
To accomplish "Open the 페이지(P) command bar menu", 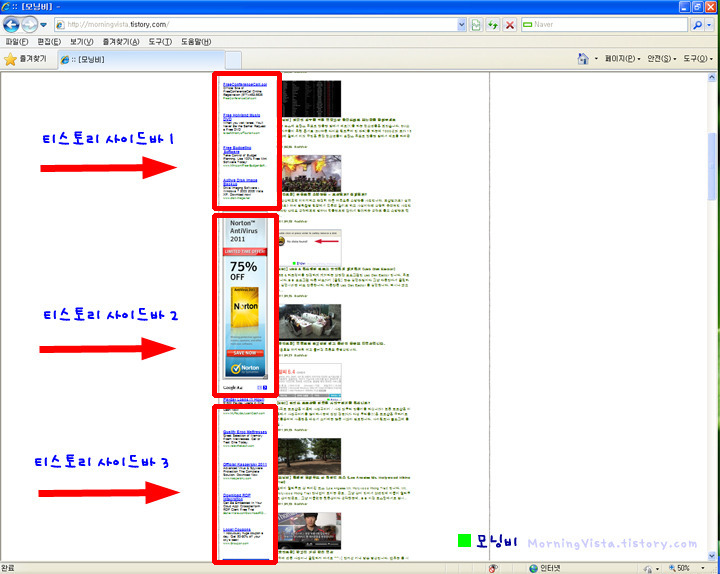I will 622,59.
